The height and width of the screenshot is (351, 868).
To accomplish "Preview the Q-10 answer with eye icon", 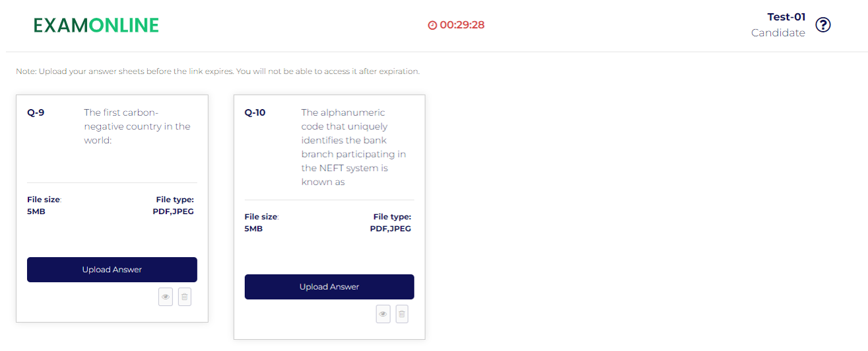I will pos(383,314).
